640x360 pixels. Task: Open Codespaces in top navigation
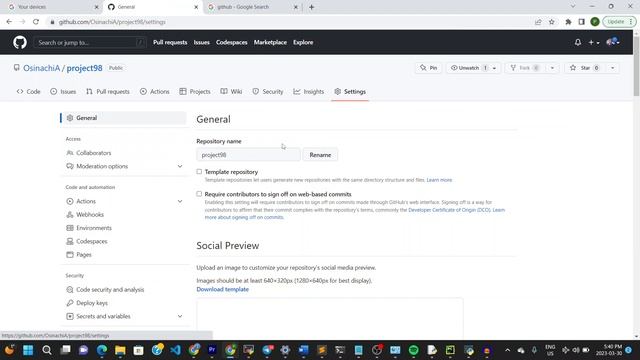click(231, 42)
